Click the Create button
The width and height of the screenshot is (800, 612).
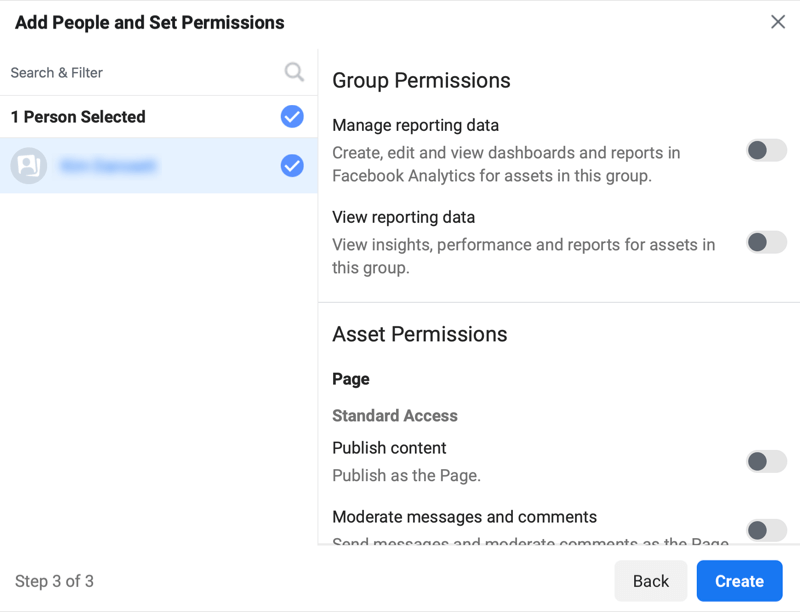click(739, 581)
